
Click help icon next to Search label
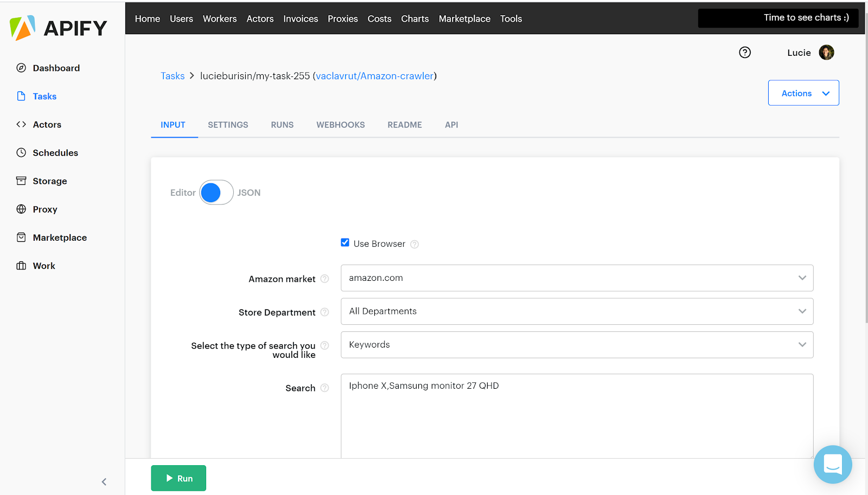324,388
